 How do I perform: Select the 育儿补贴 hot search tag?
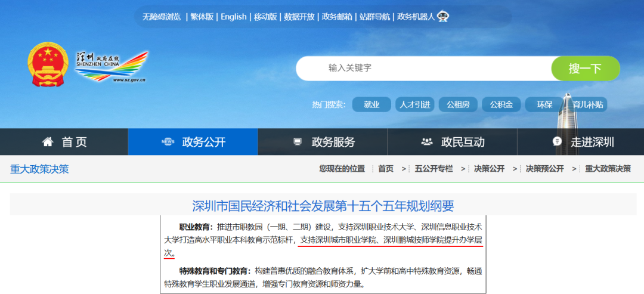[588, 104]
